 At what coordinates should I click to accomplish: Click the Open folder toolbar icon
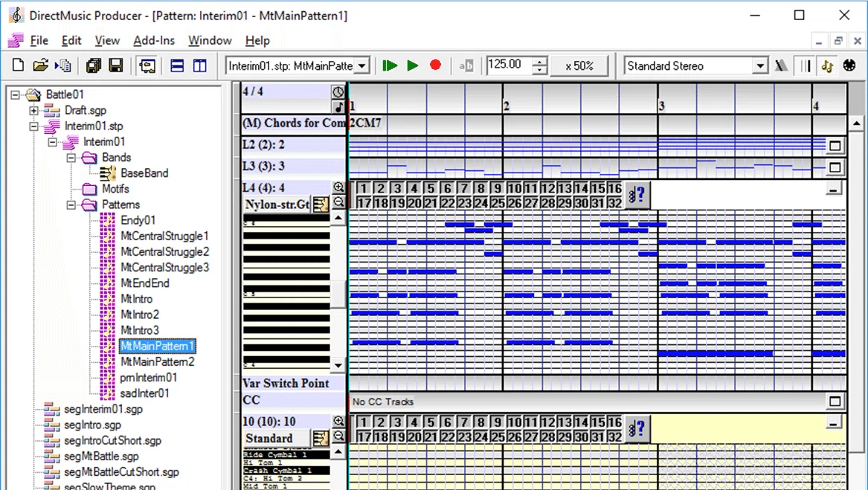point(40,65)
